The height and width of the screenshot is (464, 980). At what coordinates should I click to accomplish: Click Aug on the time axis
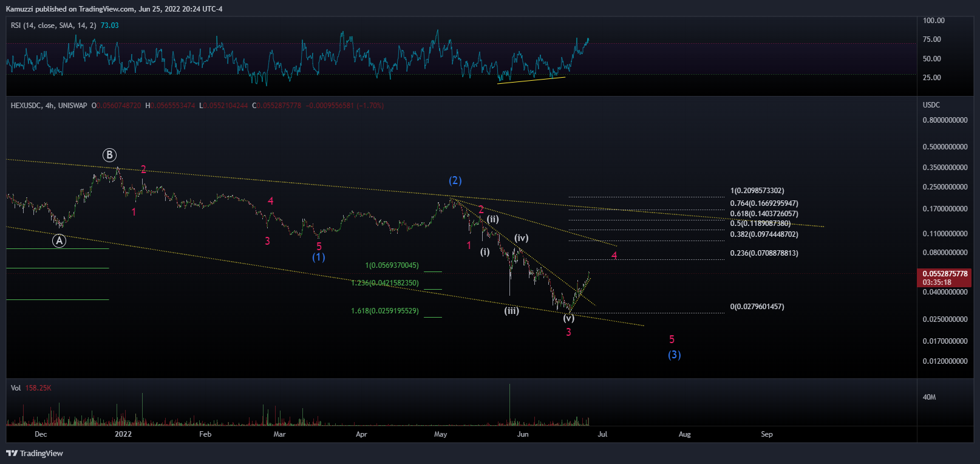tap(684, 434)
